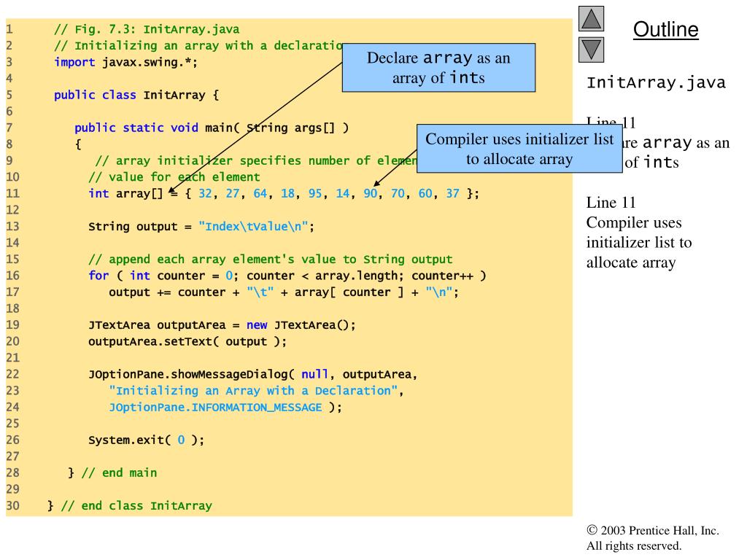The image size is (747, 560).
Task: Select the value 64 in the initializer list
Action: coord(260,194)
